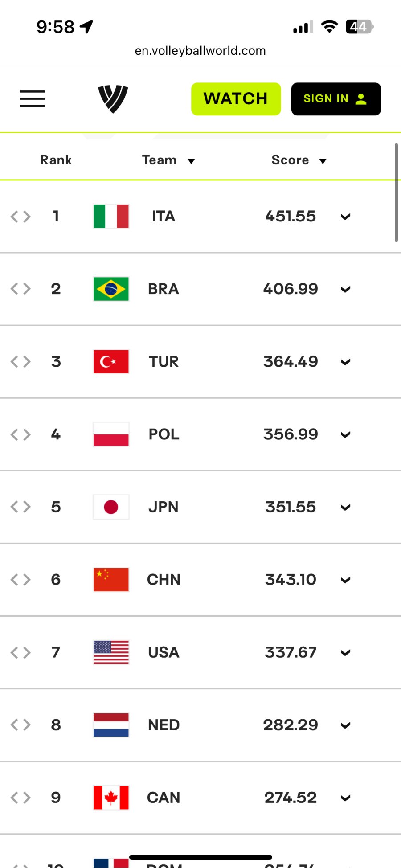The image size is (401, 868).
Task: Select the Rank column header
Action: click(56, 160)
